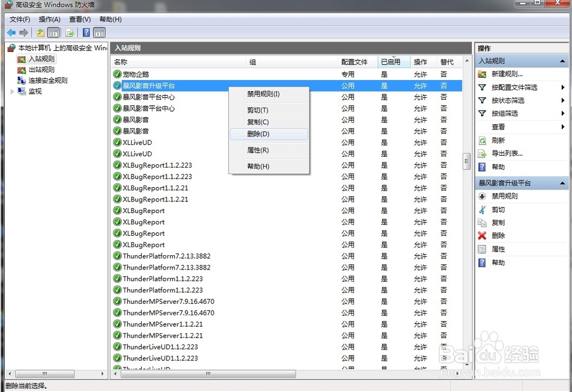Click the tree pane horizontal scrollbar thumb

pos(45,374)
